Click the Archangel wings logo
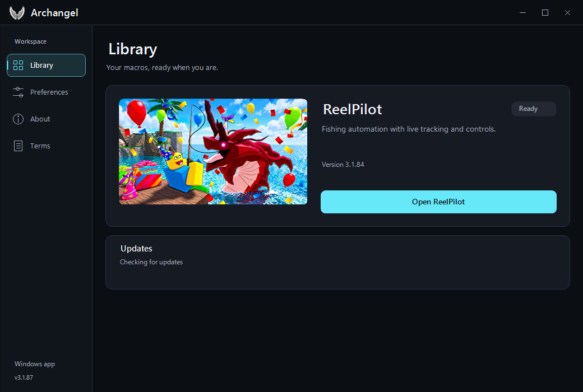The height and width of the screenshot is (392, 583). pos(17,13)
